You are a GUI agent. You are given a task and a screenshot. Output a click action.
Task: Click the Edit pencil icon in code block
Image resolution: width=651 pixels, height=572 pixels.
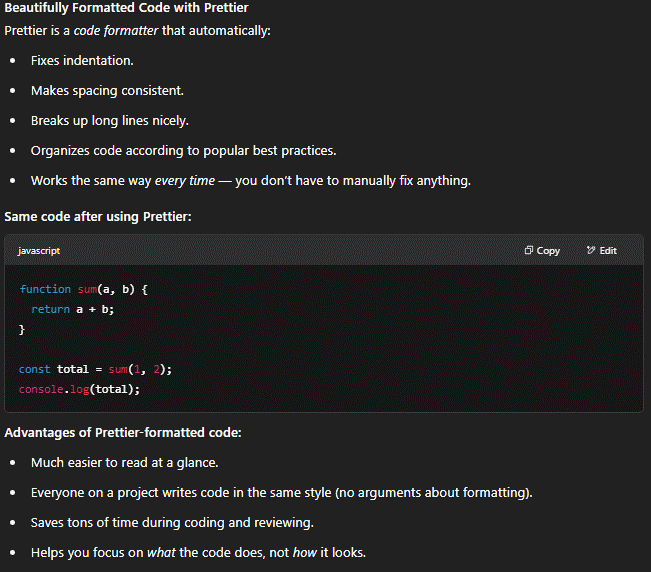click(x=590, y=250)
